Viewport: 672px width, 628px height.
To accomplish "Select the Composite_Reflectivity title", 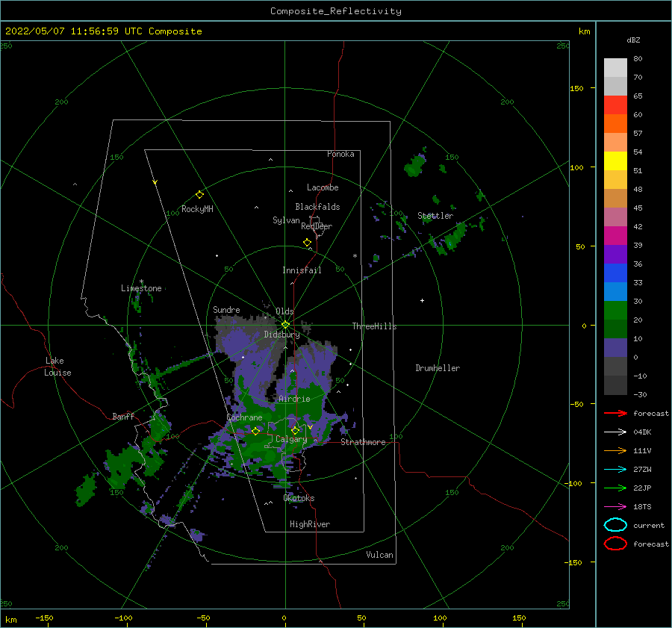I will pos(336,11).
